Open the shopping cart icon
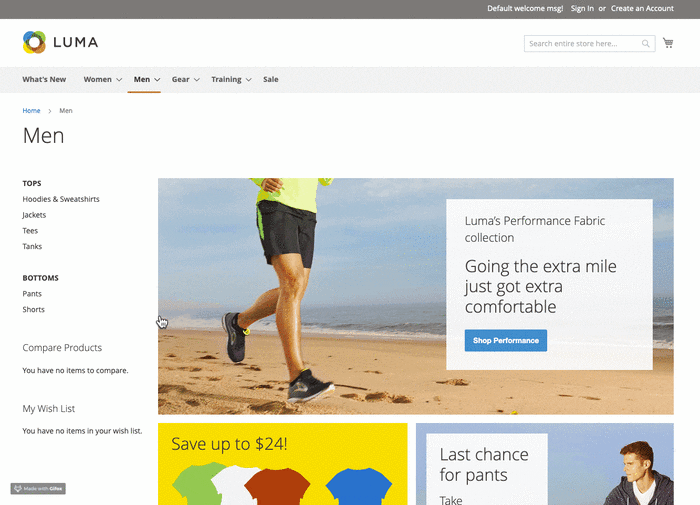Screen dimensions: 700x505 point(668,43)
